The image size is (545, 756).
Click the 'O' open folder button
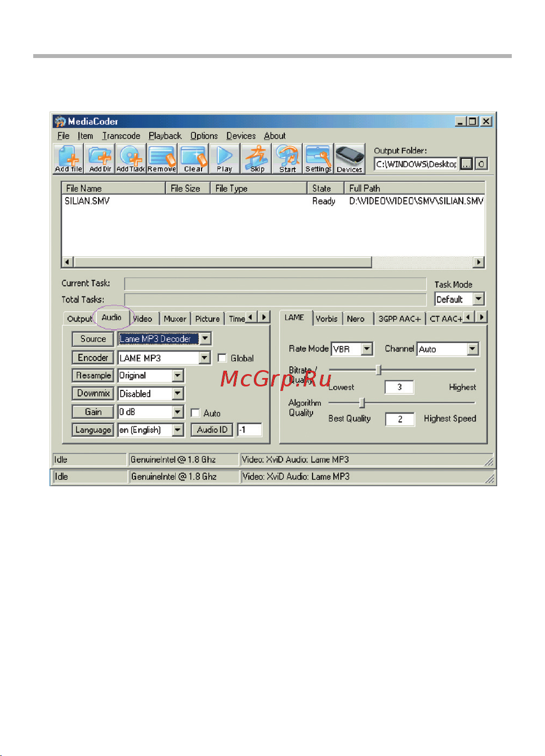tap(481, 164)
